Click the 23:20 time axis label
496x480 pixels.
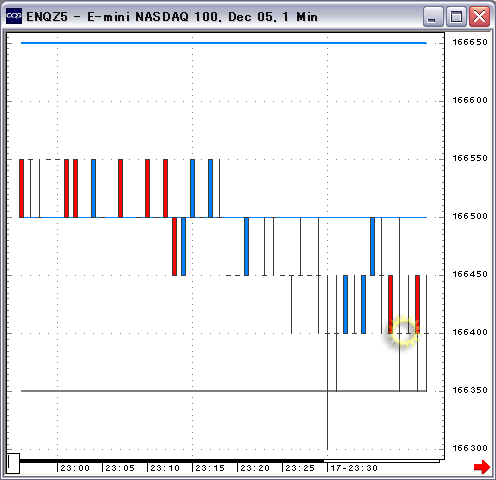point(255,468)
